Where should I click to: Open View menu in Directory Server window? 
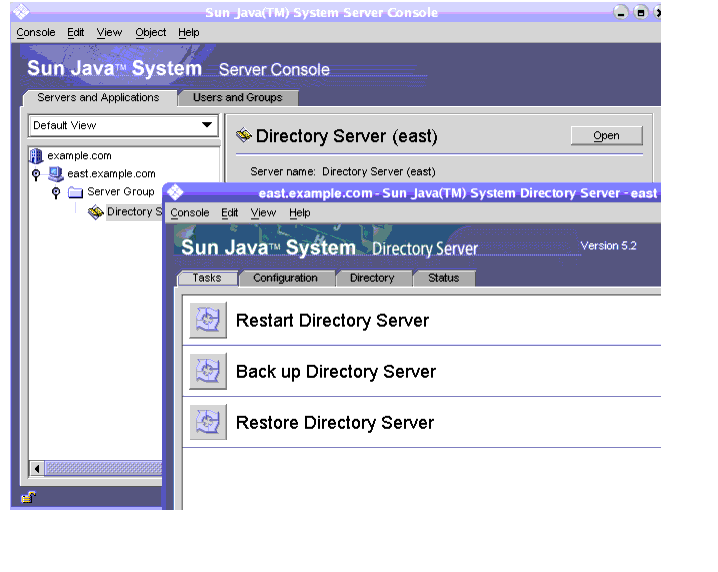(263, 213)
